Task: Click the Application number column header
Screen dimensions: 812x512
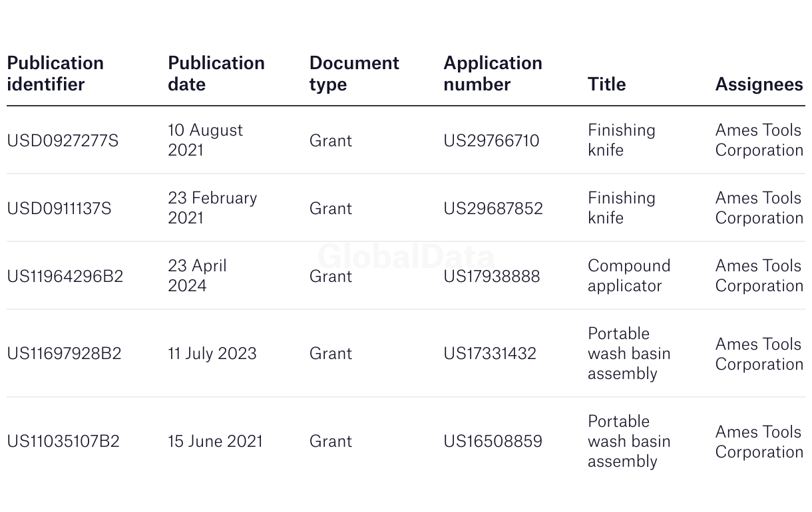Action: [493, 74]
